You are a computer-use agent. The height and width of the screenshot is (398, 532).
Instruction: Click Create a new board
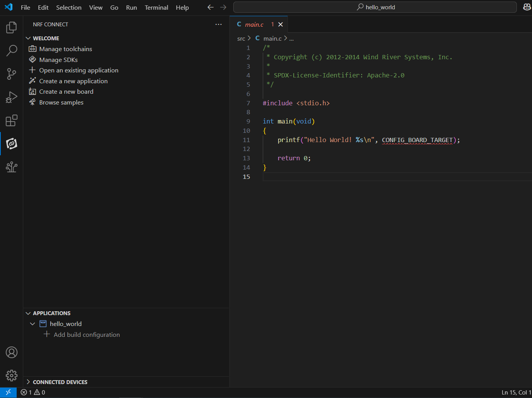click(x=66, y=91)
